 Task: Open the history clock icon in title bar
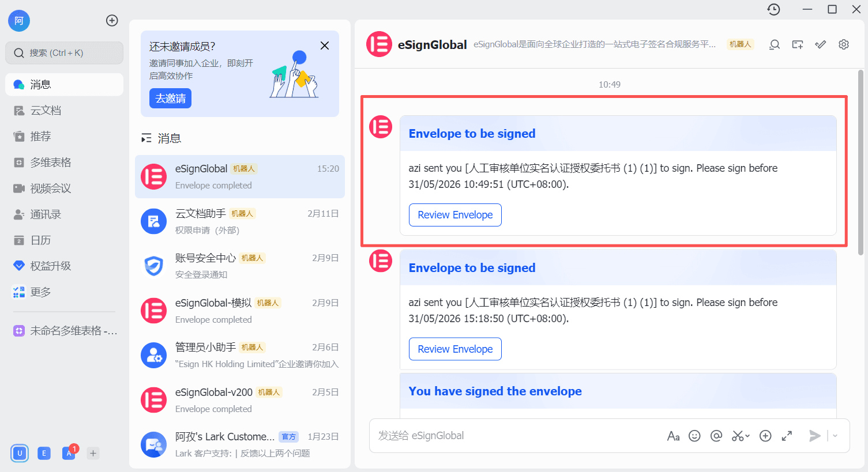(773, 9)
